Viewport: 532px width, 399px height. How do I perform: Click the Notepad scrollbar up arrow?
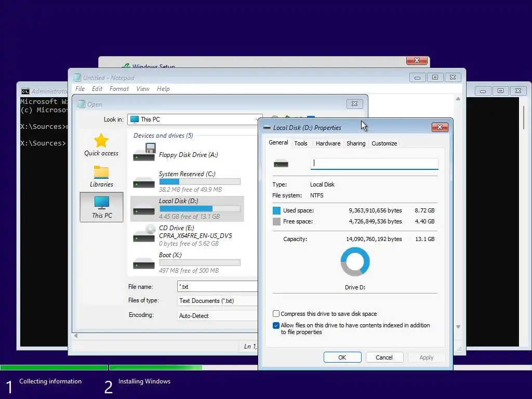point(458,99)
